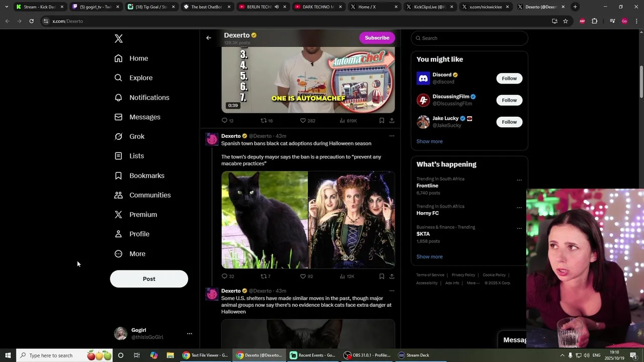Open a new browser tab

(x=575, y=7)
